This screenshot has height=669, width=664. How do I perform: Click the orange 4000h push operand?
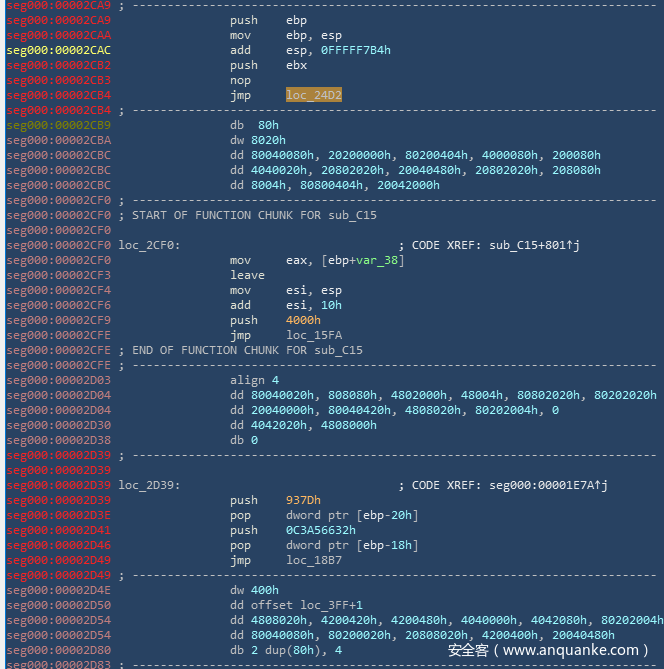click(304, 321)
